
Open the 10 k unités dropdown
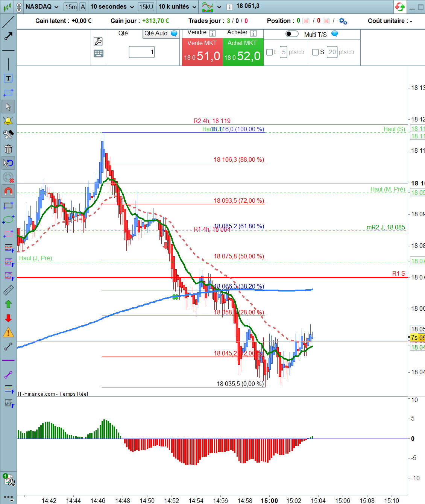click(x=178, y=7)
